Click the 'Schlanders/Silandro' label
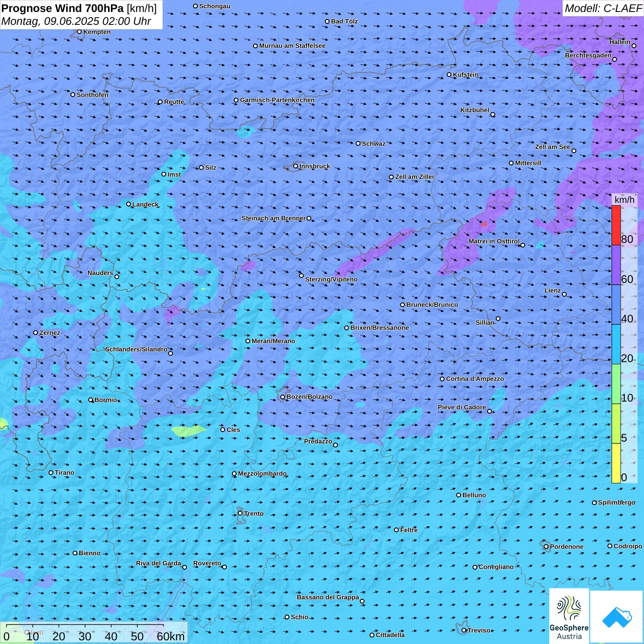Screen dimensions: 644x644 point(137,349)
